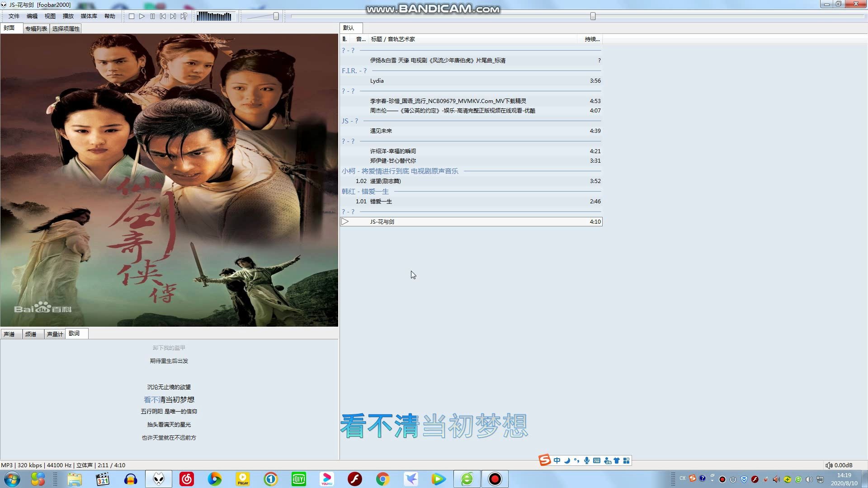This screenshot has height=488, width=868.
Task: Skip to next track
Action: (x=173, y=16)
